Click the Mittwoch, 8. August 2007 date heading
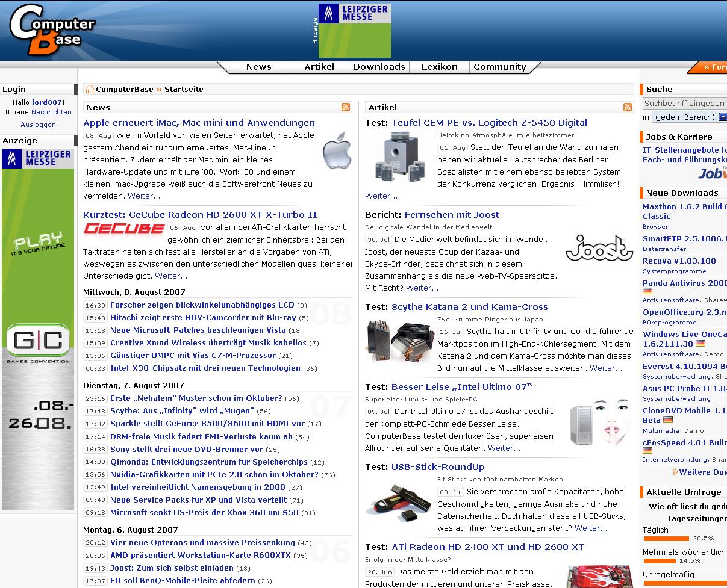727x588 pixels. tap(134, 292)
